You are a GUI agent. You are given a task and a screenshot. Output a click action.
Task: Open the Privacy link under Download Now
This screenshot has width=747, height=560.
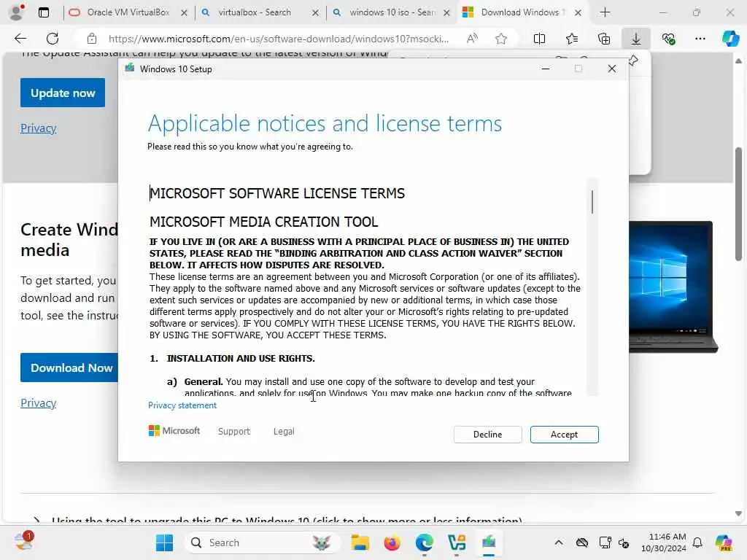click(x=39, y=402)
